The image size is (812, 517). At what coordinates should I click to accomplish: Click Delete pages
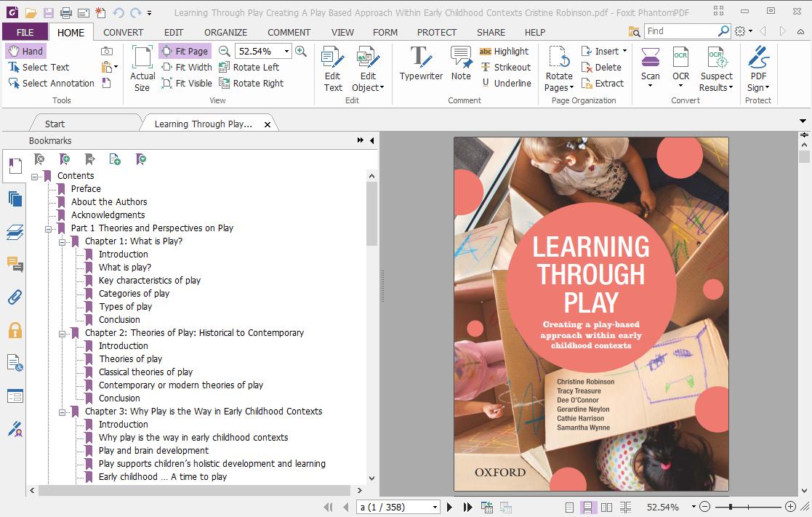pyautogui.click(x=601, y=67)
